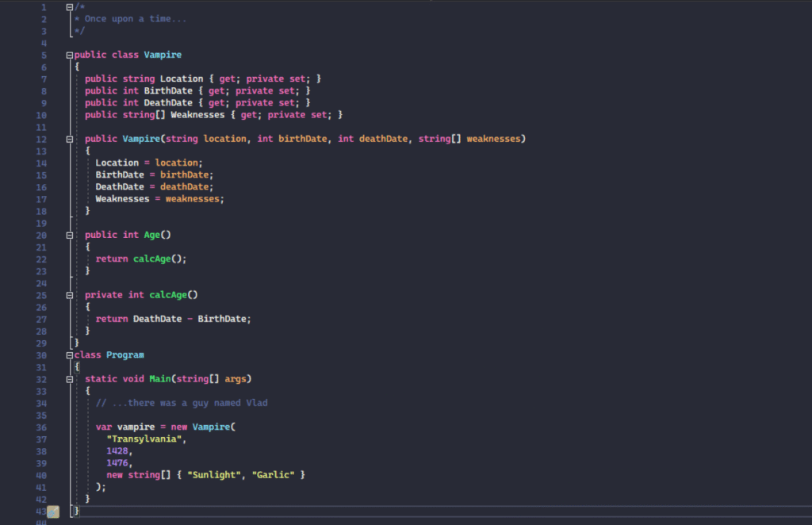Click the number 1476

point(117,463)
